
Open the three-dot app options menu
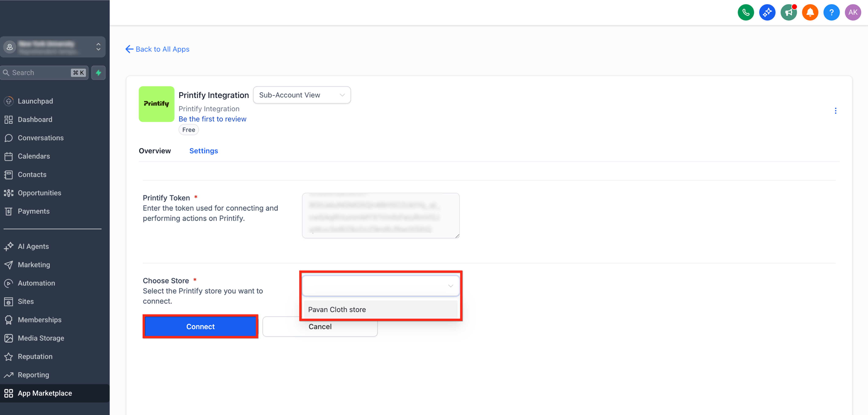(835, 111)
